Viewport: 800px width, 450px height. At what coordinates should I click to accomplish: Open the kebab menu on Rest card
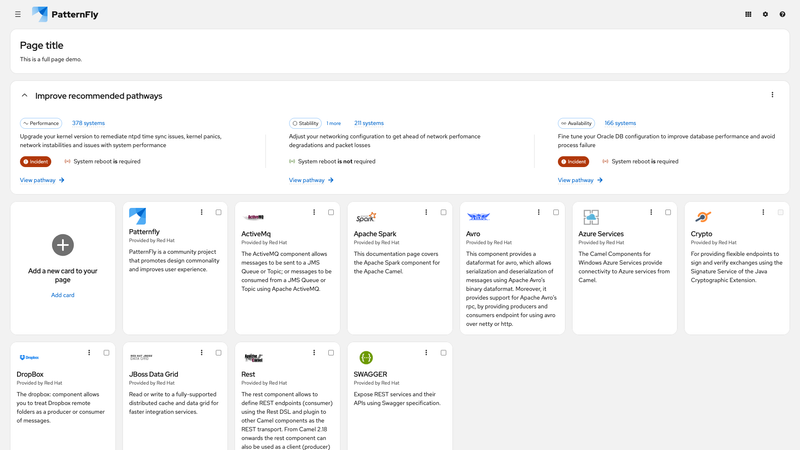point(314,353)
